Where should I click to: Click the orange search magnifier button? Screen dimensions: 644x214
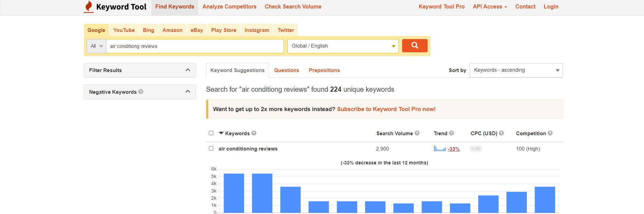[415, 46]
